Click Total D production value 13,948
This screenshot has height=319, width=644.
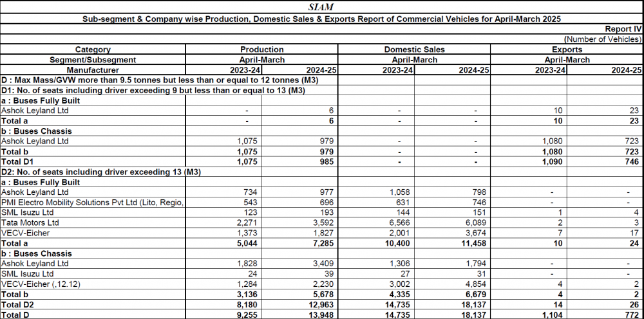point(322,315)
